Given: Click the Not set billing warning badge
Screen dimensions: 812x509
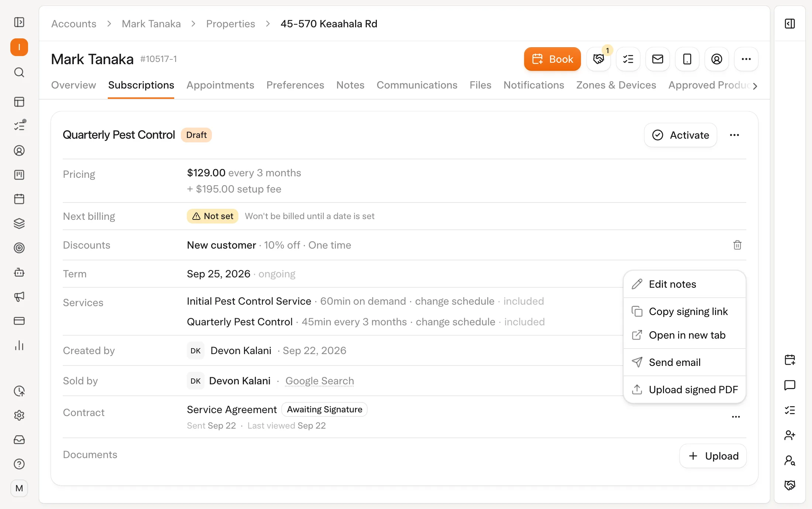Looking at the screenshot, I should click(x=213, y=216).
